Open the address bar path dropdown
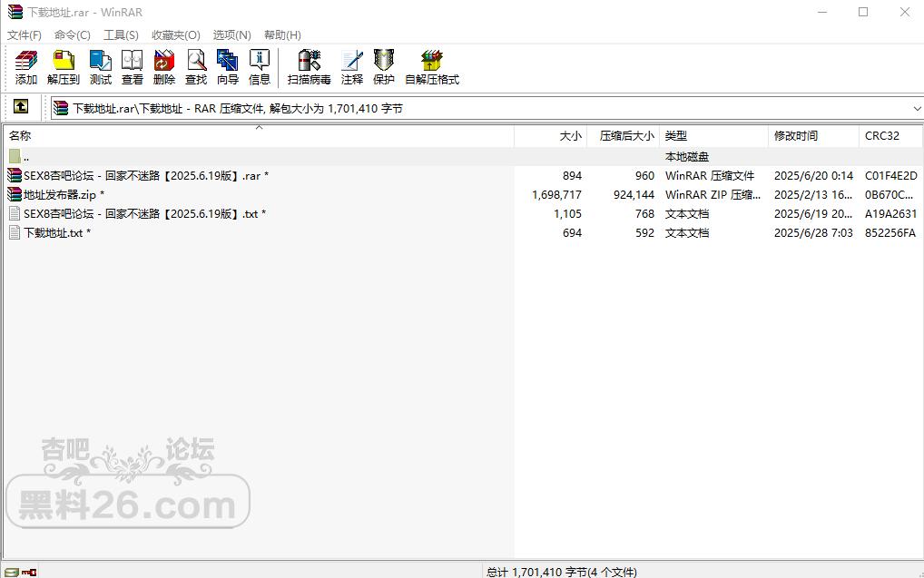Image resolution: width=924 pixels, height=578 pixels. [x=917, y=108]
